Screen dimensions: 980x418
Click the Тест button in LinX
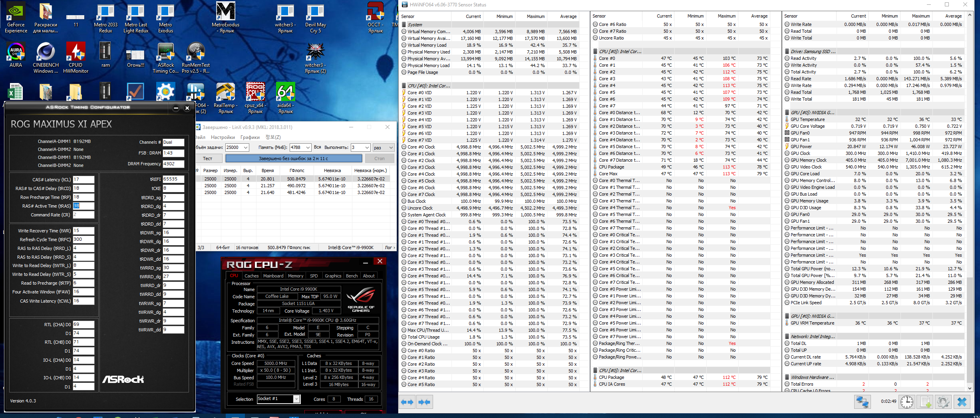click(x=208, y=158)
